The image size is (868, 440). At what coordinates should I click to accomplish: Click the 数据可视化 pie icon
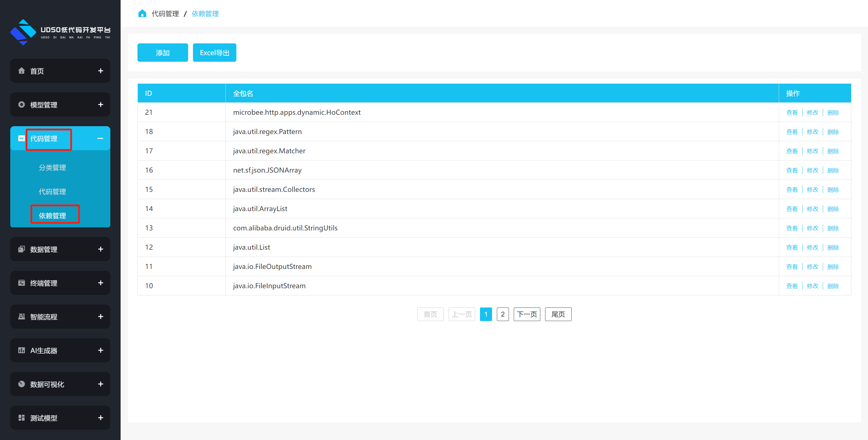[x=22, y=384]
